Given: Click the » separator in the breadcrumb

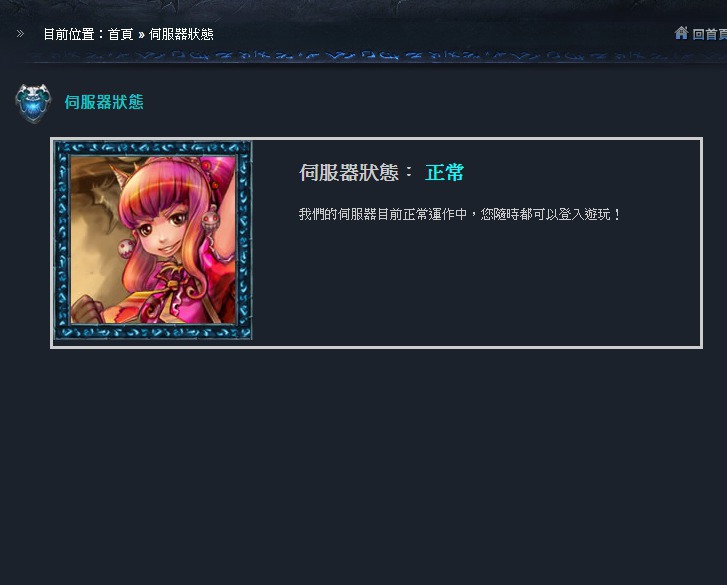Looking at the screenshot, I should point(141,35).
